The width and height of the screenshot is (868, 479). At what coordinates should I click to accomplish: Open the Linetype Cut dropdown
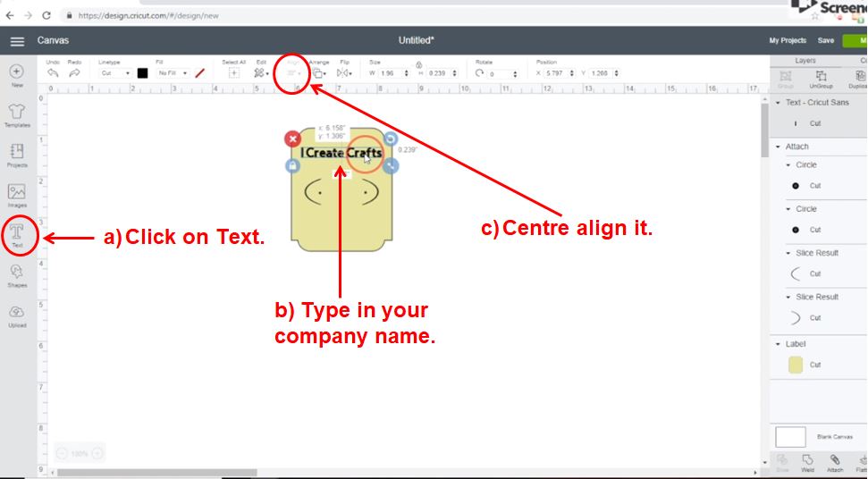pyautogui.click(x=115, y=73)
